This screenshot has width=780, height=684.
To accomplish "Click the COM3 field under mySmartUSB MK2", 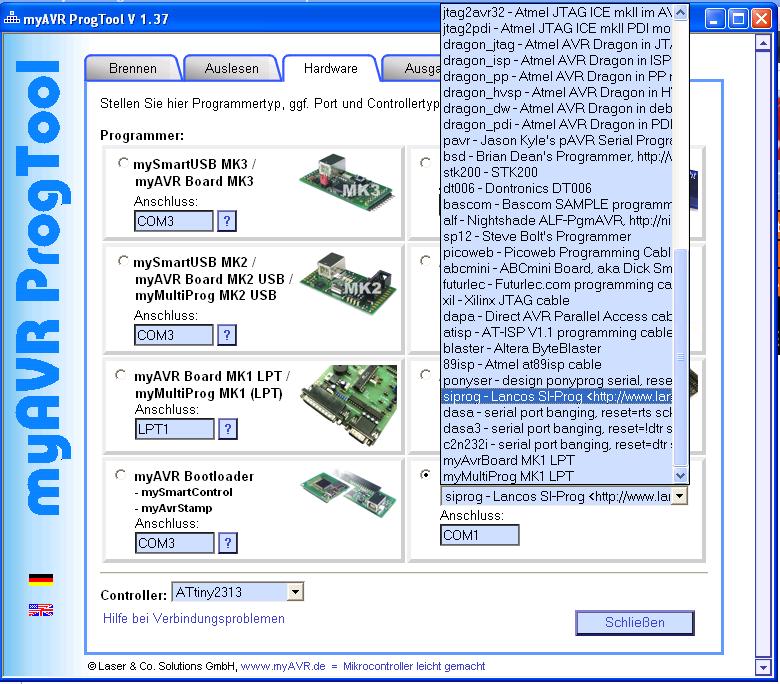I will point(174,335).
